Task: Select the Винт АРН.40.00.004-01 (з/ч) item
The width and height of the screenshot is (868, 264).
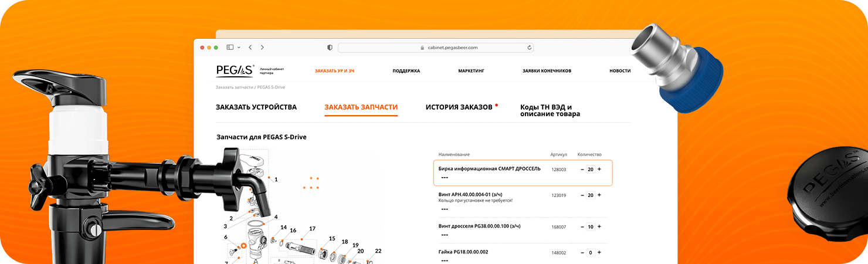Action: (x=470, y=194)
